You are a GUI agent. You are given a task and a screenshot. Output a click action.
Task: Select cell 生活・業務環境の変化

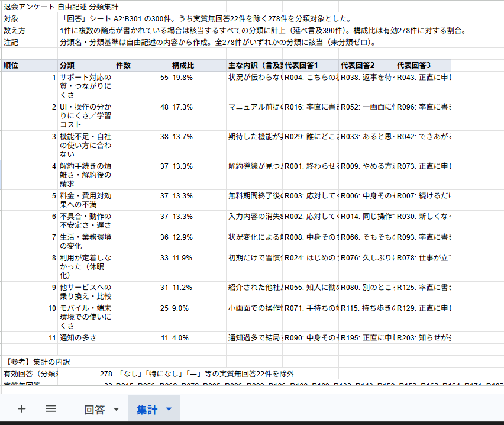86,242
